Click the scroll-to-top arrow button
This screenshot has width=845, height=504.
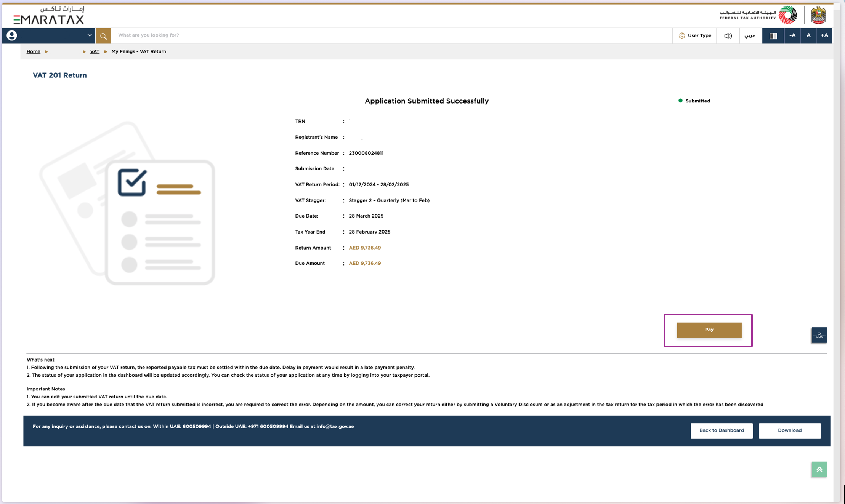[x=819, y=469]
